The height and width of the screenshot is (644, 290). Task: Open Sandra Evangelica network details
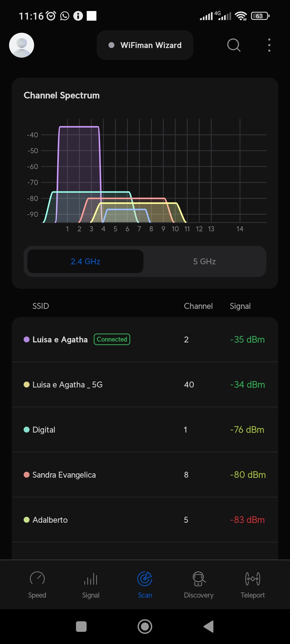(x=145, y=475)
